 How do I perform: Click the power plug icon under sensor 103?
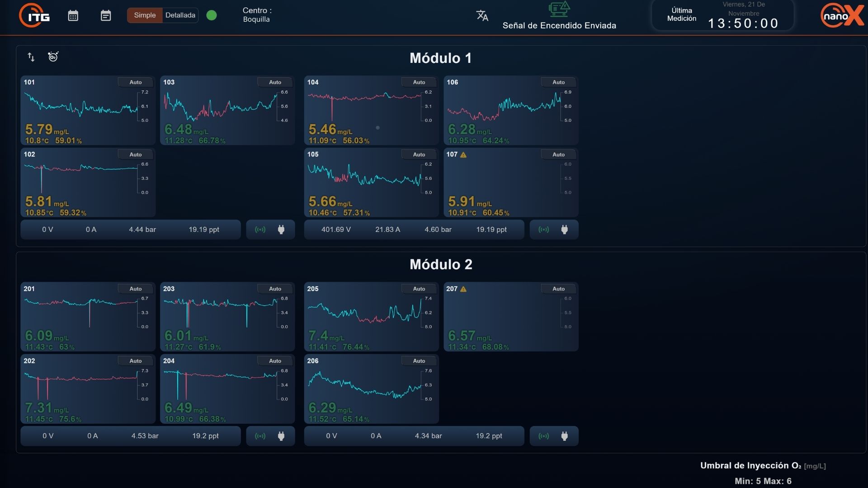281,230
